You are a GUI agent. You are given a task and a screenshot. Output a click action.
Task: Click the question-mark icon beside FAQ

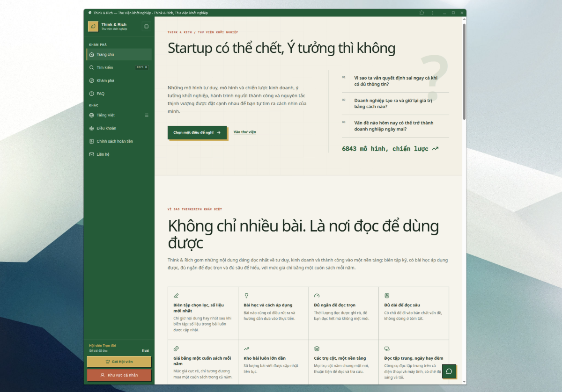coord(92,94)
